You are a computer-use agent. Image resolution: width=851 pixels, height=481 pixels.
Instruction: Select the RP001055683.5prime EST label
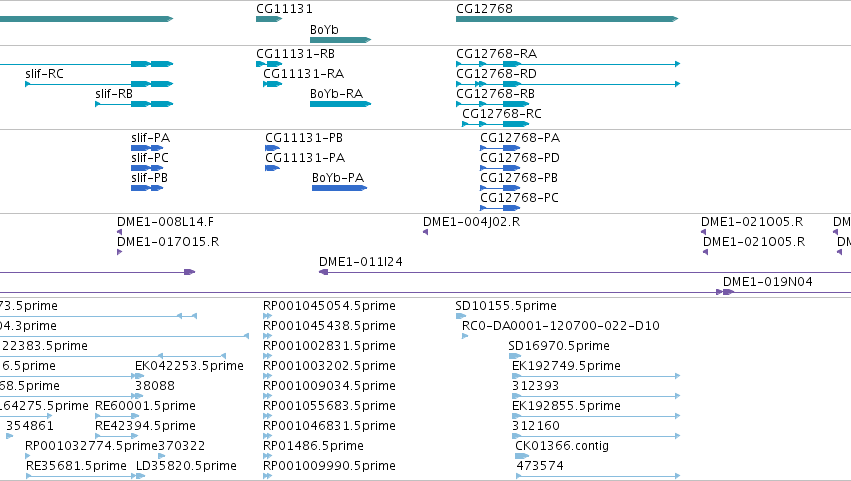tap(329, 407)
